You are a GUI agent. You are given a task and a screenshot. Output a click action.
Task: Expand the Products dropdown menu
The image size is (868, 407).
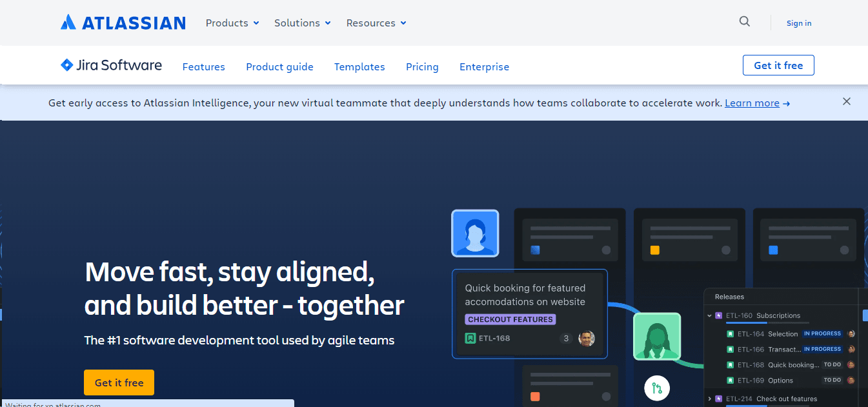(232, 23)
